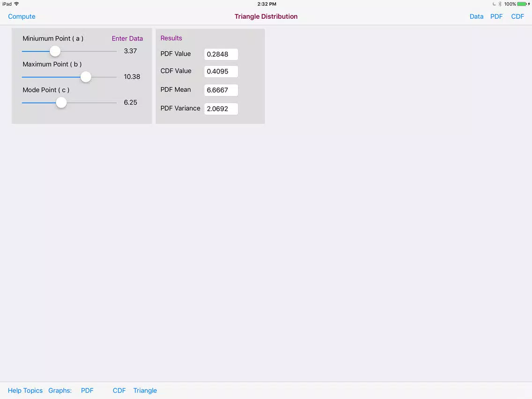Screen dimensions: 532x399
Task: Click the Graphs: label in bottom bar
Action: [60, 391]
